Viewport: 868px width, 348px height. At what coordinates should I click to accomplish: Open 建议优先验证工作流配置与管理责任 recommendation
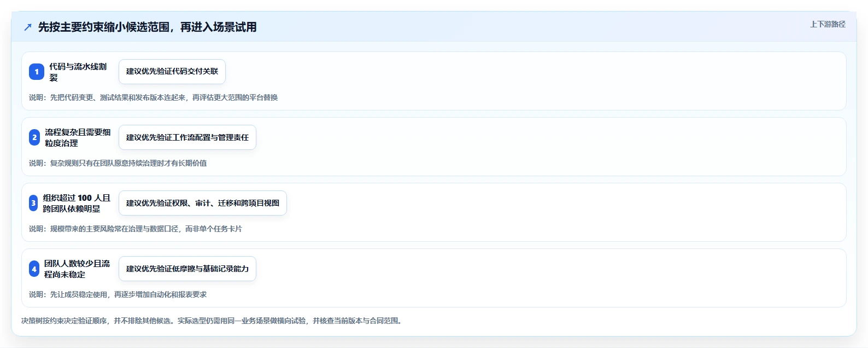pos(187,137)
